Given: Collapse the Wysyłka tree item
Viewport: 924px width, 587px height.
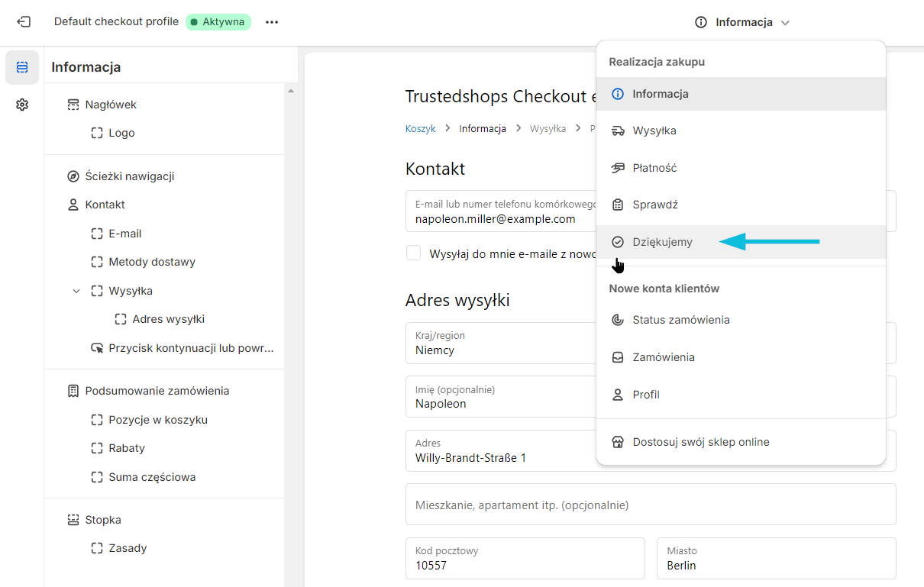Looking at the screenshot, I should (76, 291).
